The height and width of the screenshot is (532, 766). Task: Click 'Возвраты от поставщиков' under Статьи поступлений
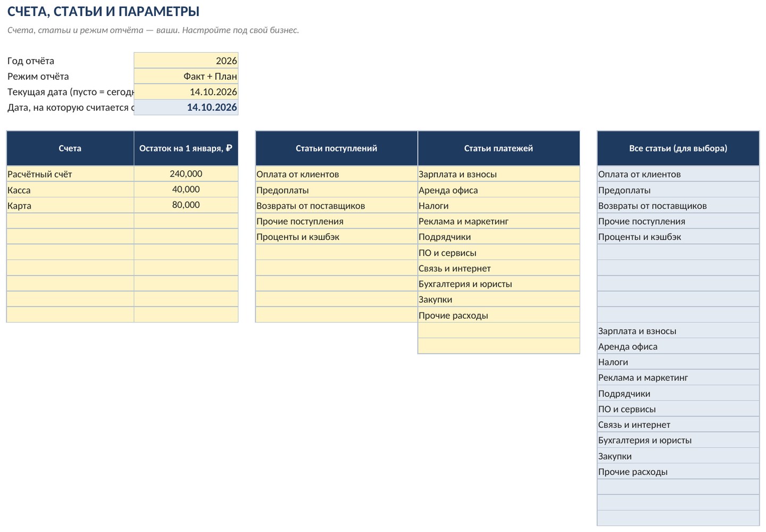pyautogui.click(x=336, y=205)
